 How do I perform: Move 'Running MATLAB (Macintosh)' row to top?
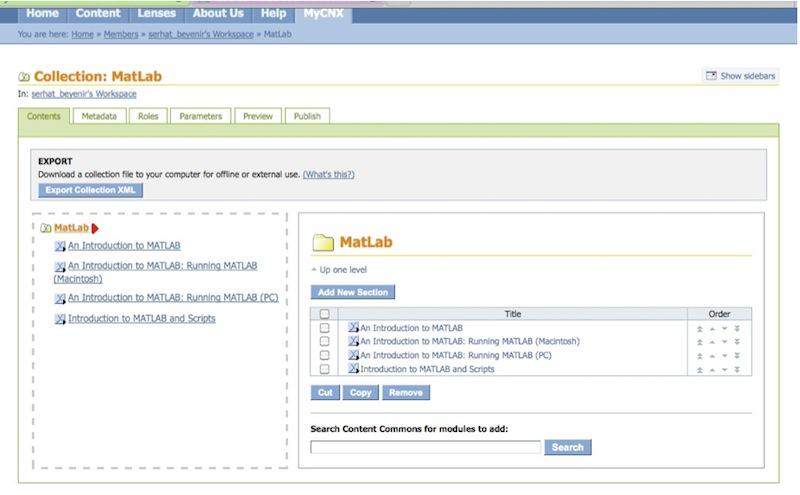(700, 342)
